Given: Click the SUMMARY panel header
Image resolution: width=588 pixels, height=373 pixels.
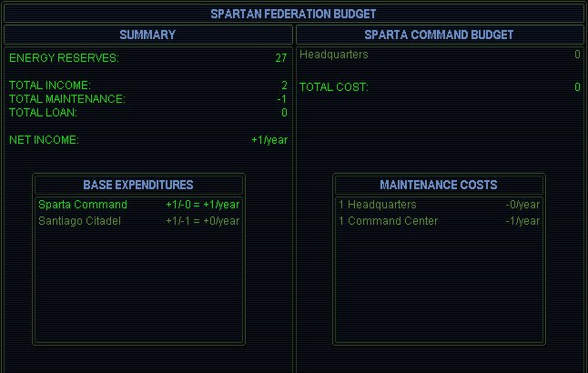Looking at the screenshot, I should 147,35.
